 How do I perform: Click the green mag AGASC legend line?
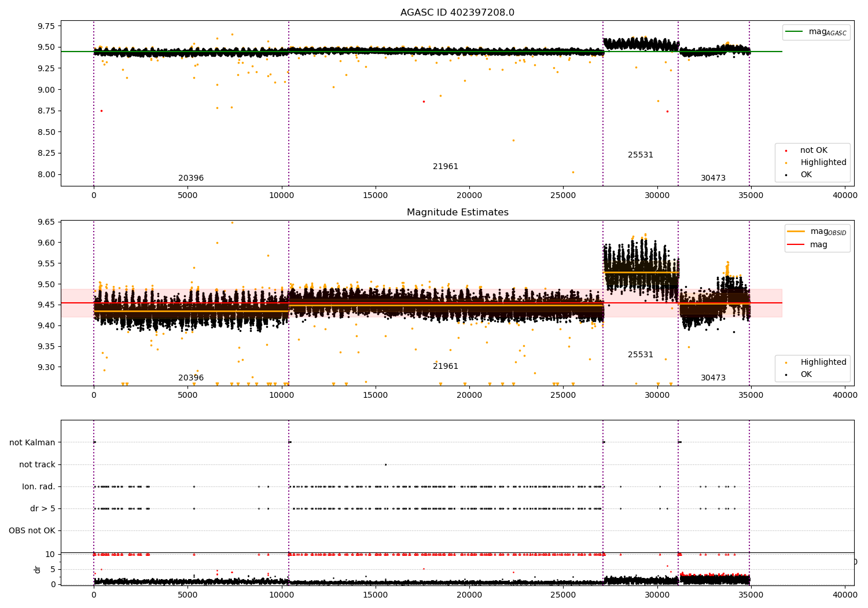click(795, 32)
